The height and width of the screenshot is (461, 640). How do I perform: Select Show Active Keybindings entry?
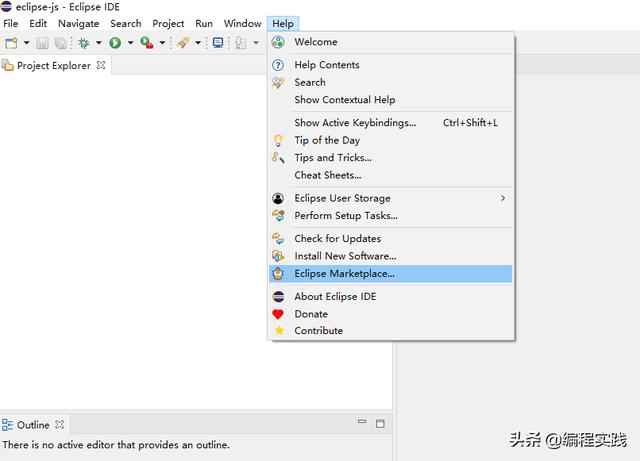click(391, 122)
